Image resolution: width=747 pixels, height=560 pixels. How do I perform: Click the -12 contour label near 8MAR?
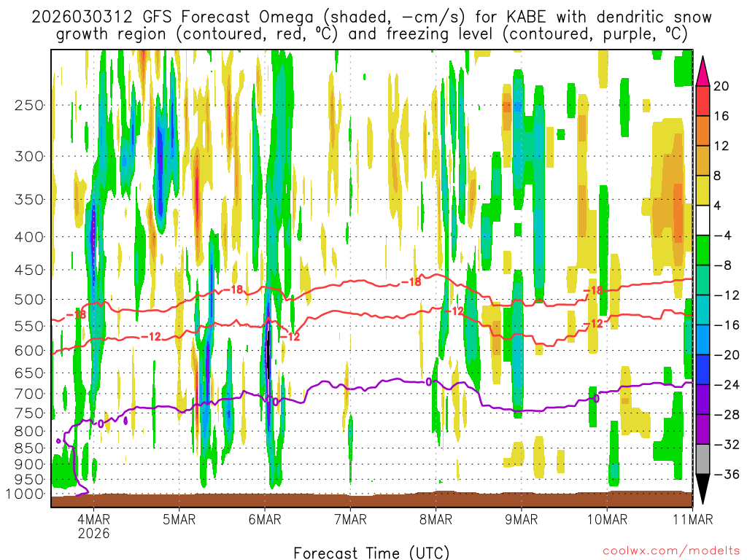(454, 311)
